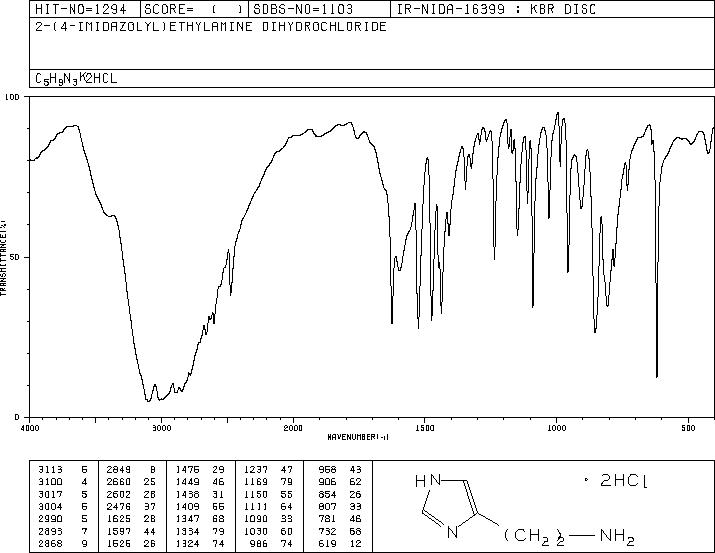Click the 1150 peak table entry
The height and width of the screenshot is (553, 715).
point(256,494)
